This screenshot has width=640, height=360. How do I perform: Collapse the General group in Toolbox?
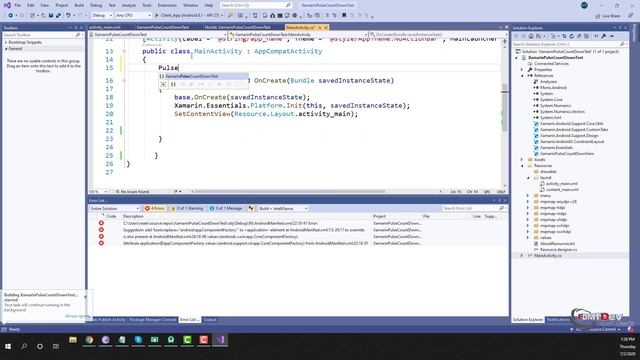[x=6, y=49]
